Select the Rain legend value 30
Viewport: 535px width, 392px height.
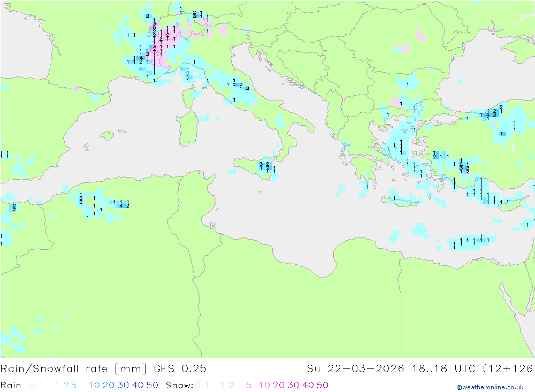coord(123,385)
